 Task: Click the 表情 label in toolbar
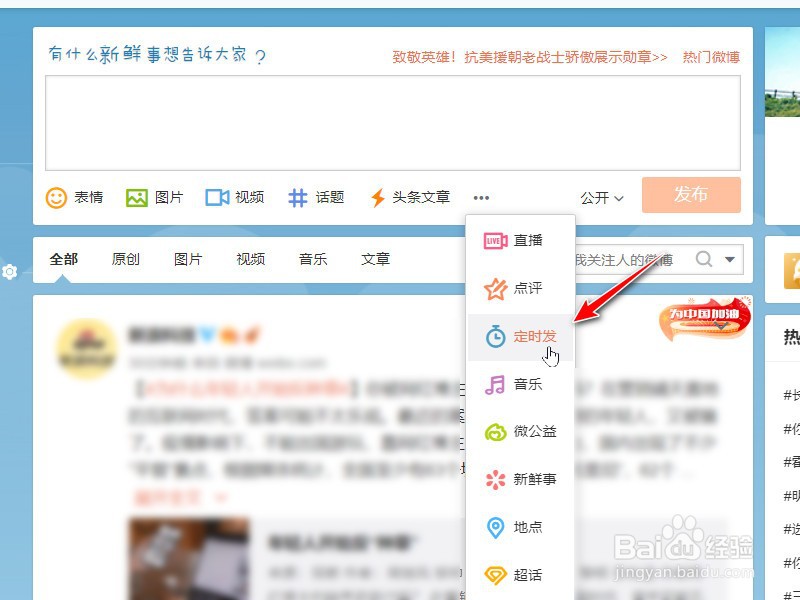[x=89, y=197]
